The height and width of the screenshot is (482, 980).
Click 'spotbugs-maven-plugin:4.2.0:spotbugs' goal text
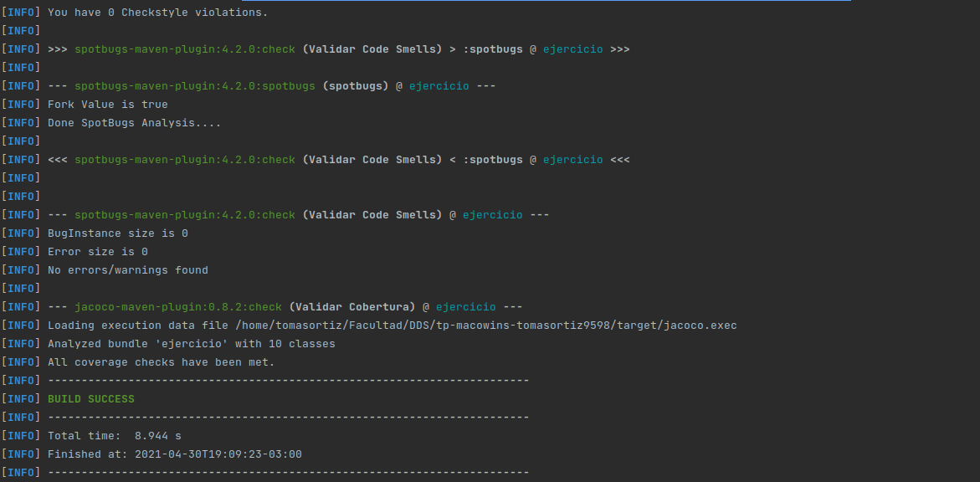pos(195,85)
